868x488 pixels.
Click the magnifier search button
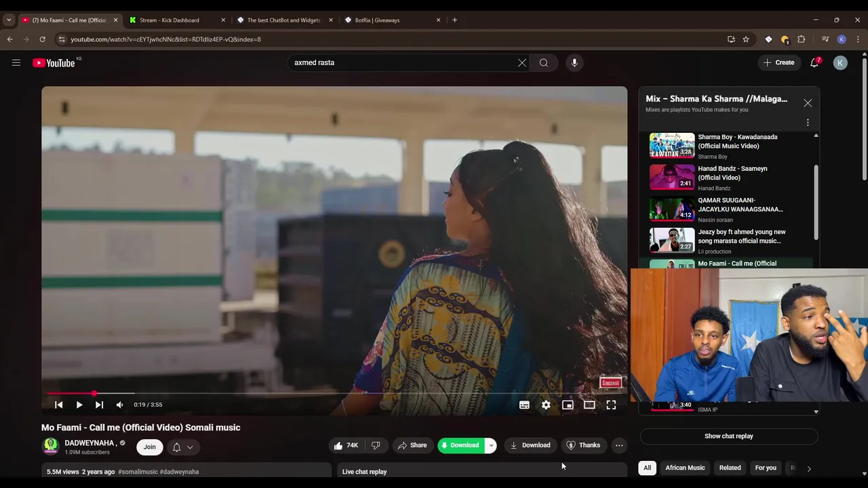(544, 62)
